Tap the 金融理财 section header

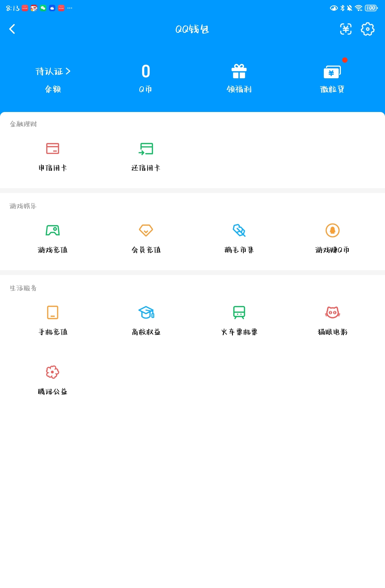pos(24,124)
